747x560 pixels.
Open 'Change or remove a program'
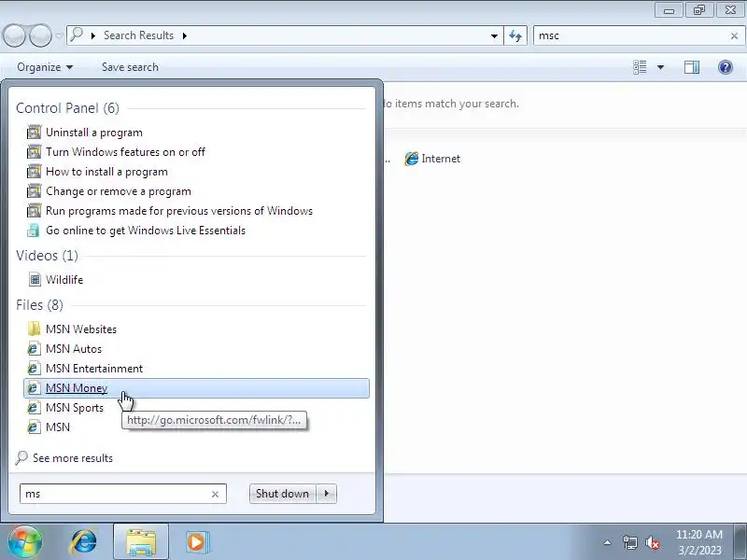(x=119, y=191)
